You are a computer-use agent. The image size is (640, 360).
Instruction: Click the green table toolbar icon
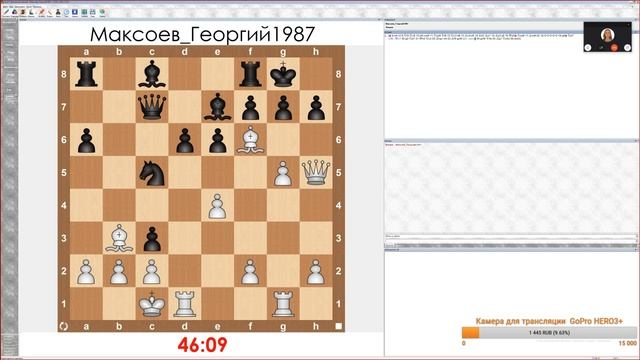pos(84,12)
